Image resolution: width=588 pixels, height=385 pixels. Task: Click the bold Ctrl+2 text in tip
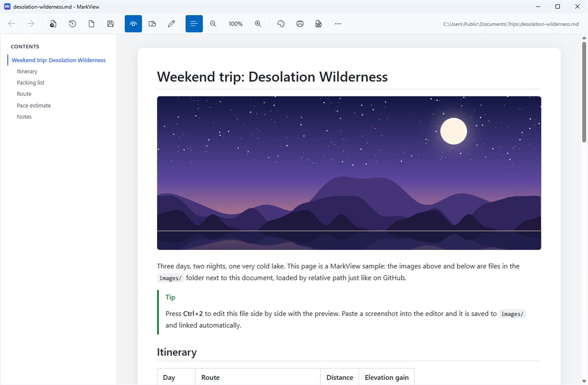click(193, 314)
